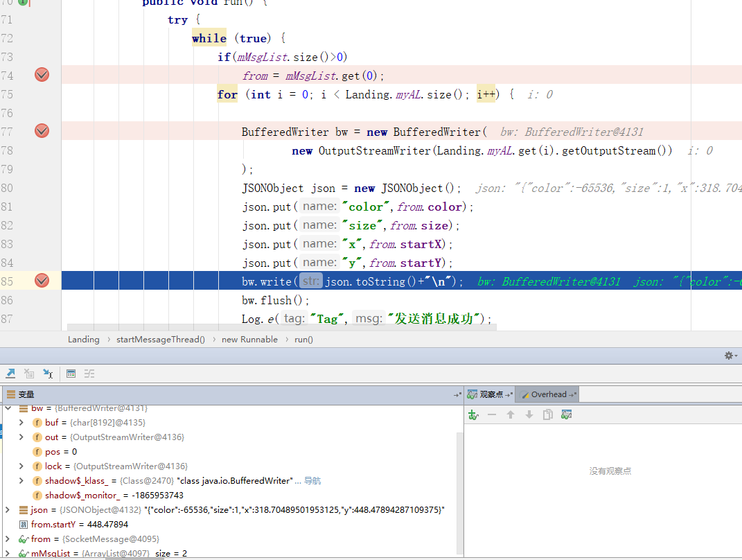Click the new Runnable breadcrumb
The height and width of the screenshot is (560, 742).
(x=249, y=340)
